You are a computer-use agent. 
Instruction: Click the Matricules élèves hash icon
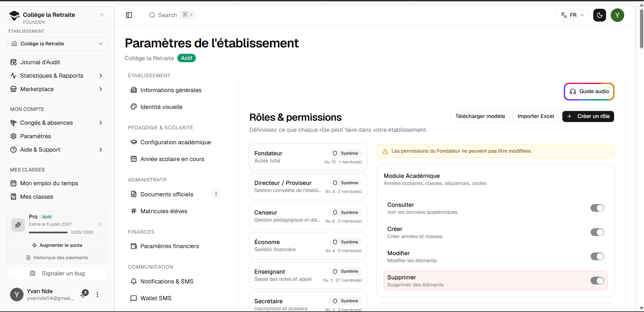pyautogui.click(x=134, y=211)
